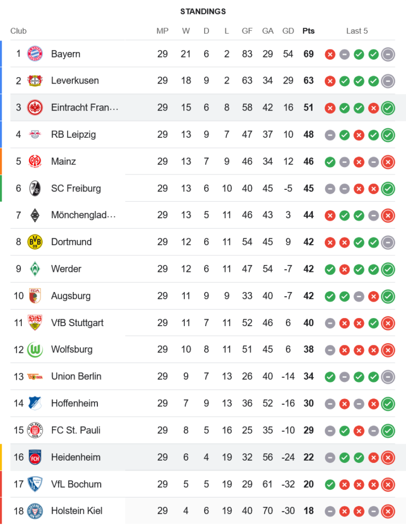
Task: Select the Wolfsburg green W logo
Action: (35, 350)
